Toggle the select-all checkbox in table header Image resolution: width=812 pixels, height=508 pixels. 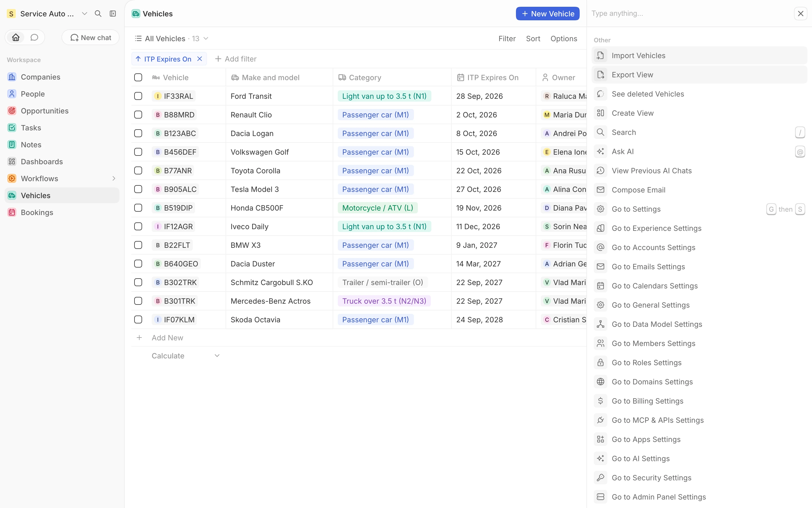click(138, 77)
